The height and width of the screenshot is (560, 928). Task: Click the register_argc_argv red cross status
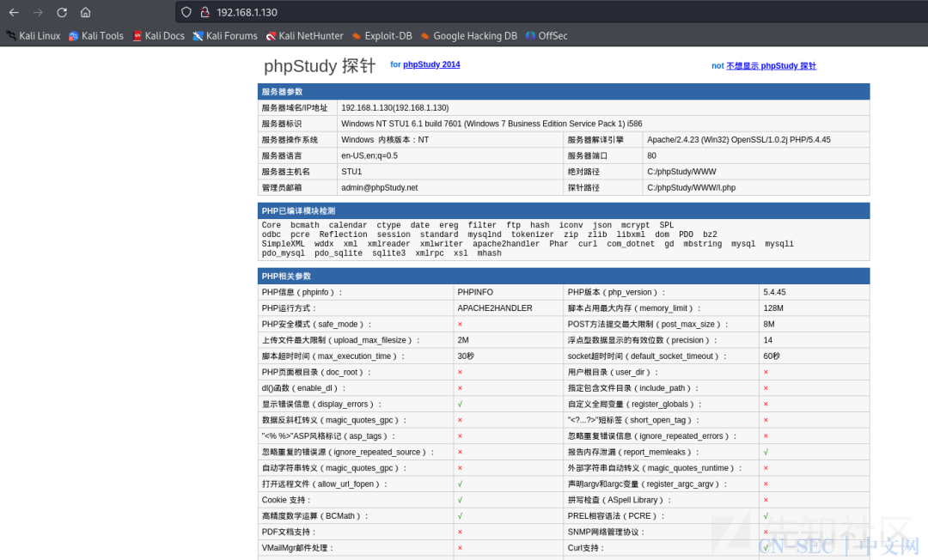click(766, 484)
